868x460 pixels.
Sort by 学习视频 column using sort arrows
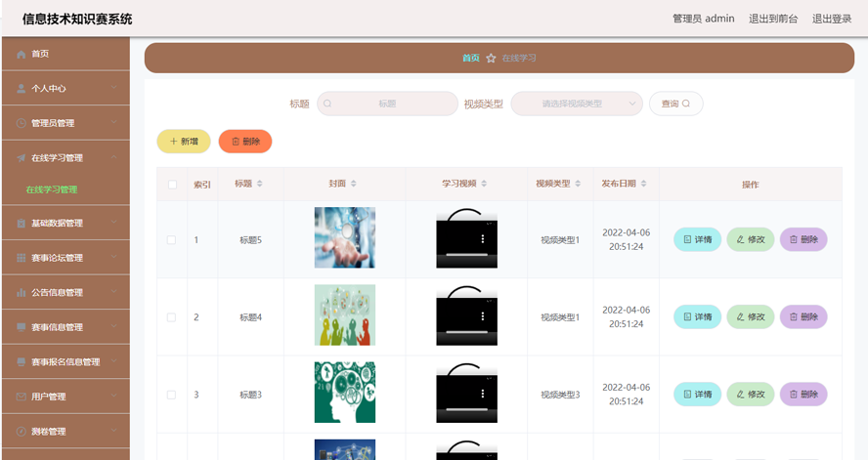[484, 184]
